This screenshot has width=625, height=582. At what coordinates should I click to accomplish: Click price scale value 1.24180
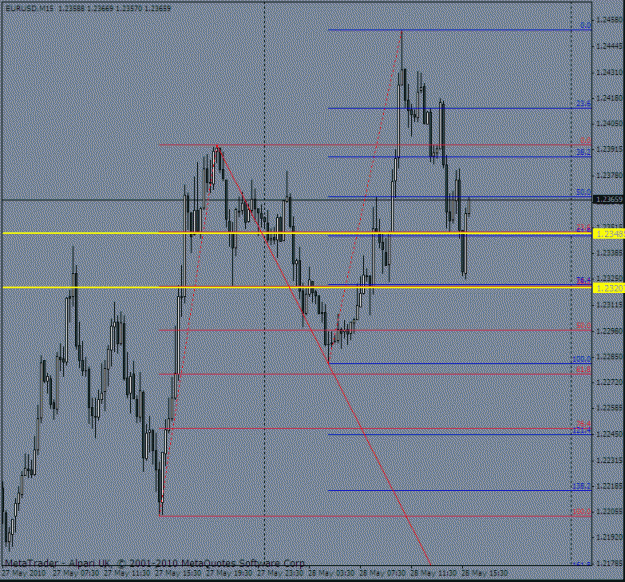[610, 98]
